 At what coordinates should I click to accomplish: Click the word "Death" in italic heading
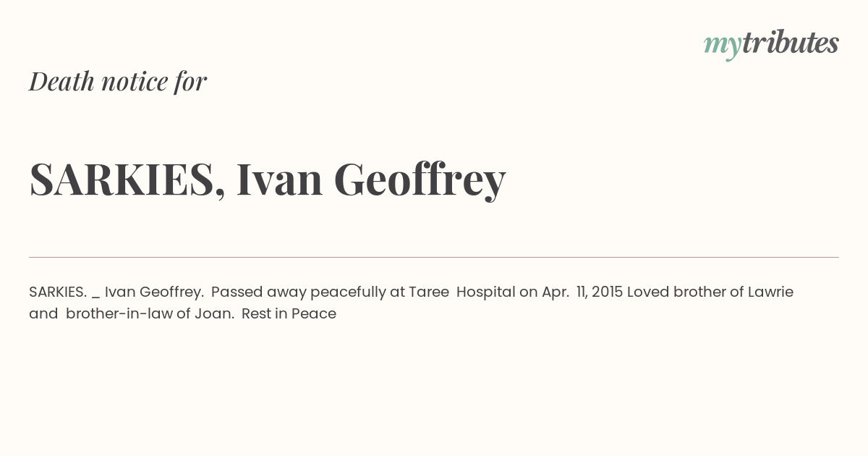click(61, 81)
